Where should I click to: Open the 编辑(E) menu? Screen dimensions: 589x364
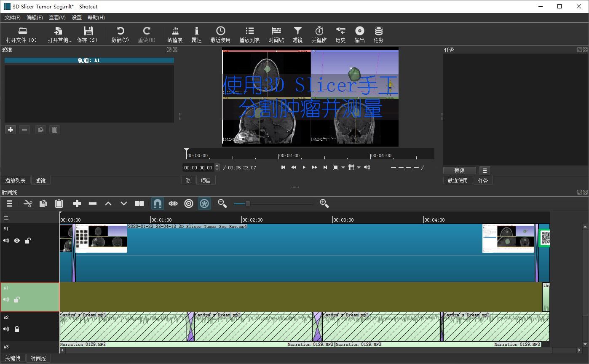35,18
